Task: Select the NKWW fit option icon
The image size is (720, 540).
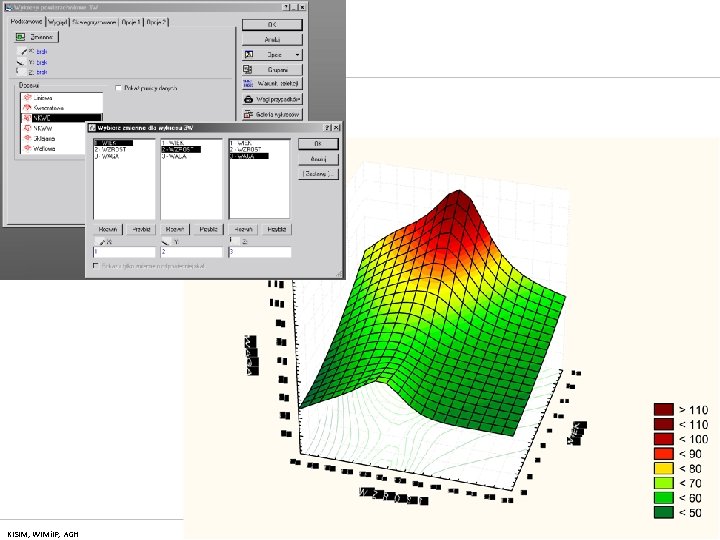Action: click(x=28, y=128)
